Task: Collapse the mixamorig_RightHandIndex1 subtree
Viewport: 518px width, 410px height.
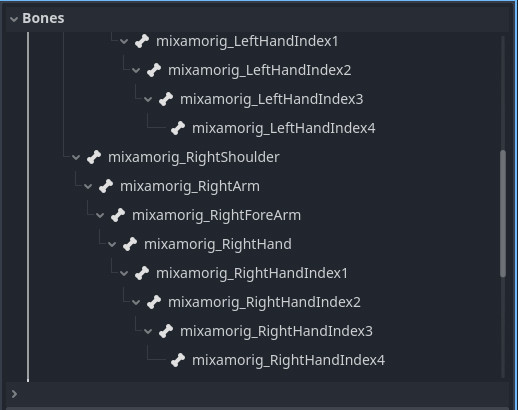Action: click(x=124, y=273)
